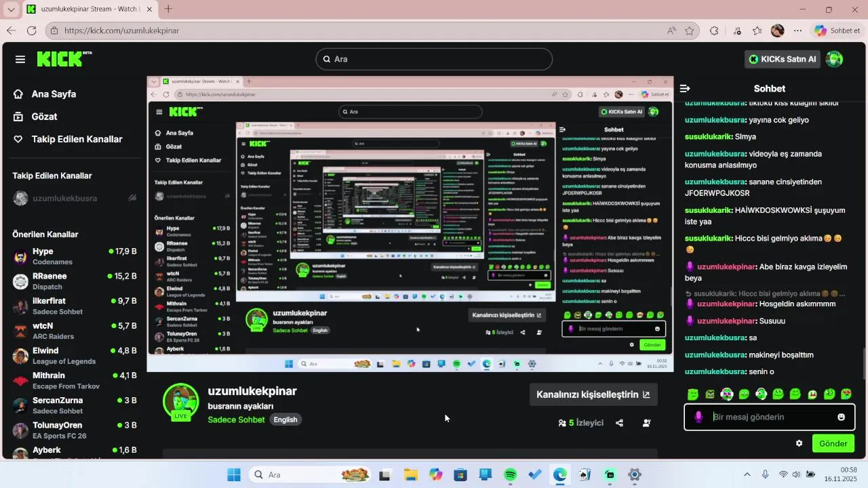Click Kanalınızı kişiselleştirin button
This screenshot has height=488, width=868.
tap(593, 394)
